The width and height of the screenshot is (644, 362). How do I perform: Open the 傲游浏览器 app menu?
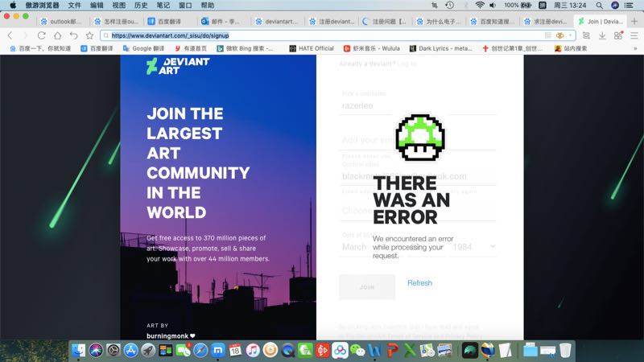(x=42, y=6)
